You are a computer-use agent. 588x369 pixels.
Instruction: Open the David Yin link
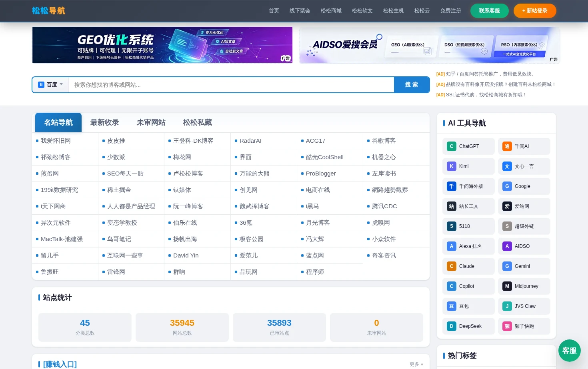point(186,255)
